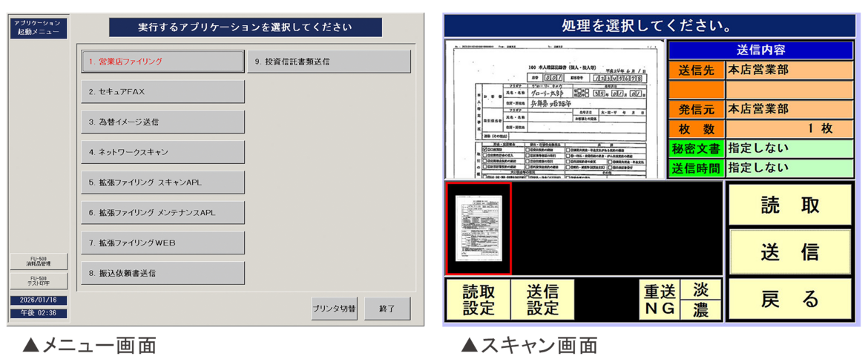Screen dimensions: 868x362
Task: Set scan density to 濃 (darker)
Action: point(700,310)
